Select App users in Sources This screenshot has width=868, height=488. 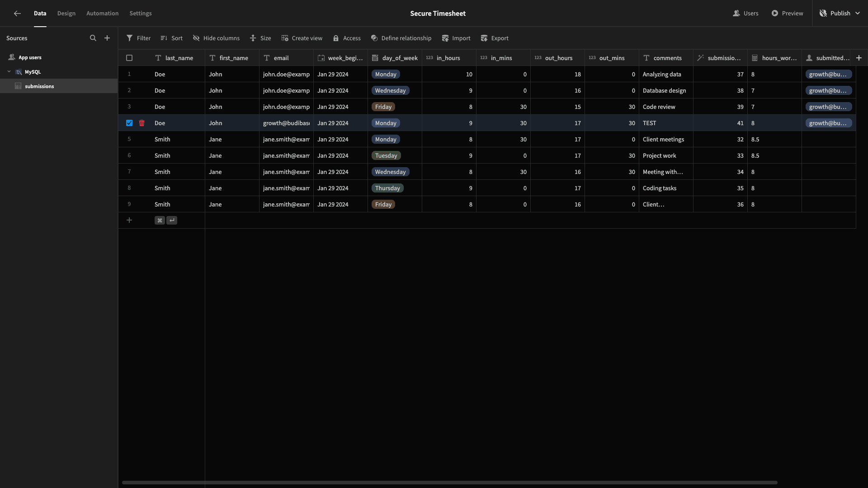[x=30, y=57]
